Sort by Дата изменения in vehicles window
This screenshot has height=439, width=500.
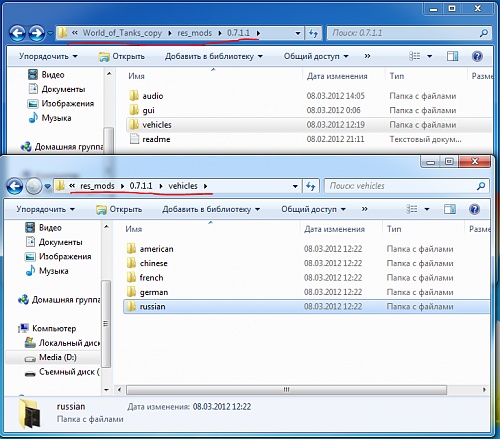(334, 229)
